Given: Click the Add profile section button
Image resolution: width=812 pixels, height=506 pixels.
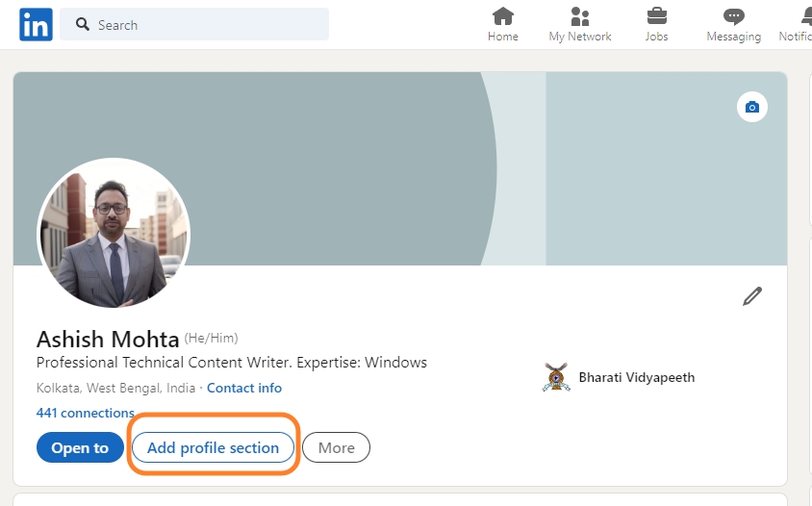Looking at the screenshot, I should (x=213, y=447).
